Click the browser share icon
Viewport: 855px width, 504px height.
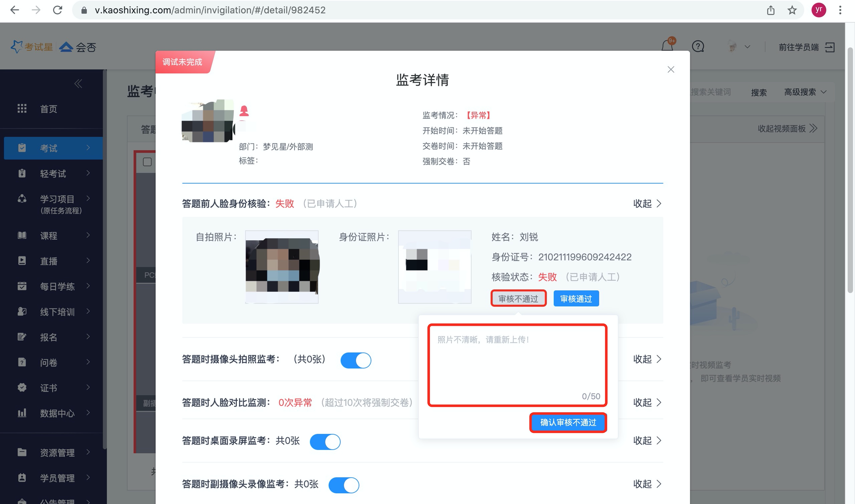(x=771, y=10)
